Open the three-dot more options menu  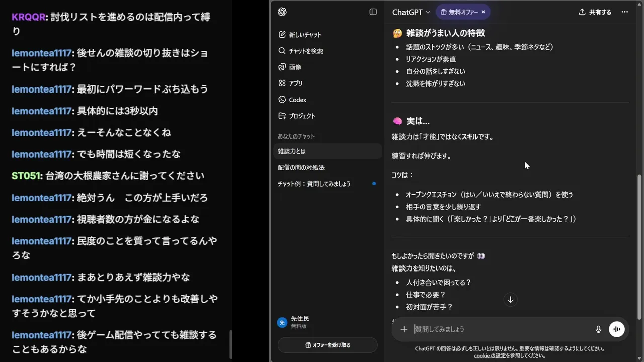[625, 12]
